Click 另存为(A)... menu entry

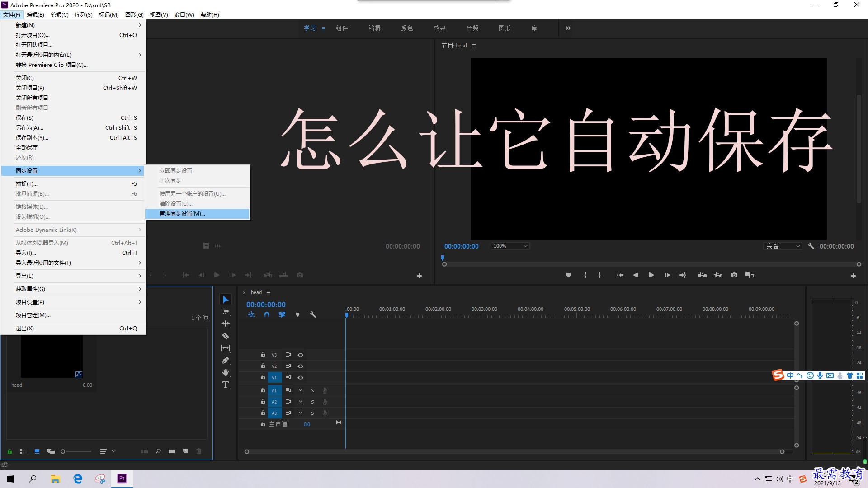[x=73, y=127]
